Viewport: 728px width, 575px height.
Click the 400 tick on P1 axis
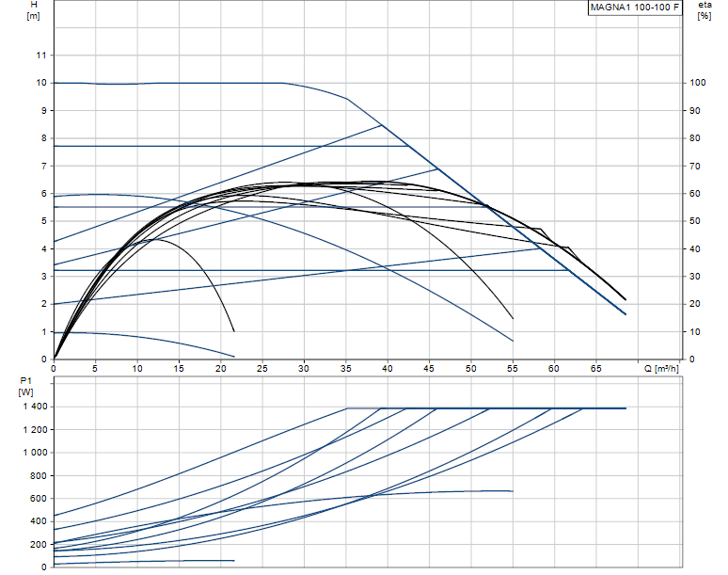click(40, 521)
